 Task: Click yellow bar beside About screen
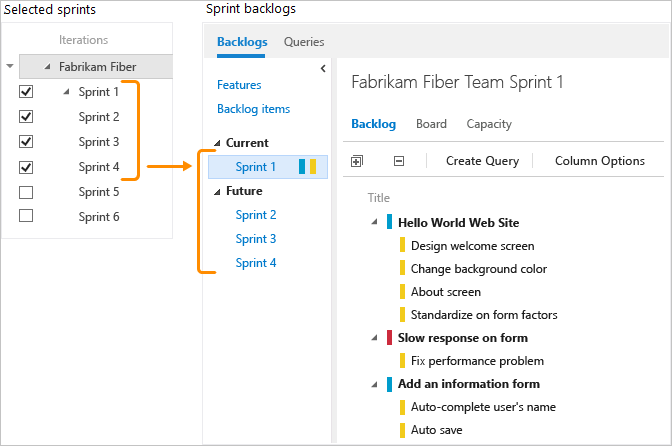pos(402,291)
